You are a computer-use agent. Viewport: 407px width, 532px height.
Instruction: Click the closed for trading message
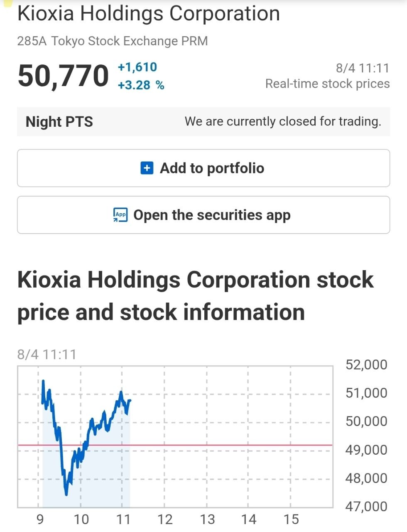[x=283, y=121]
